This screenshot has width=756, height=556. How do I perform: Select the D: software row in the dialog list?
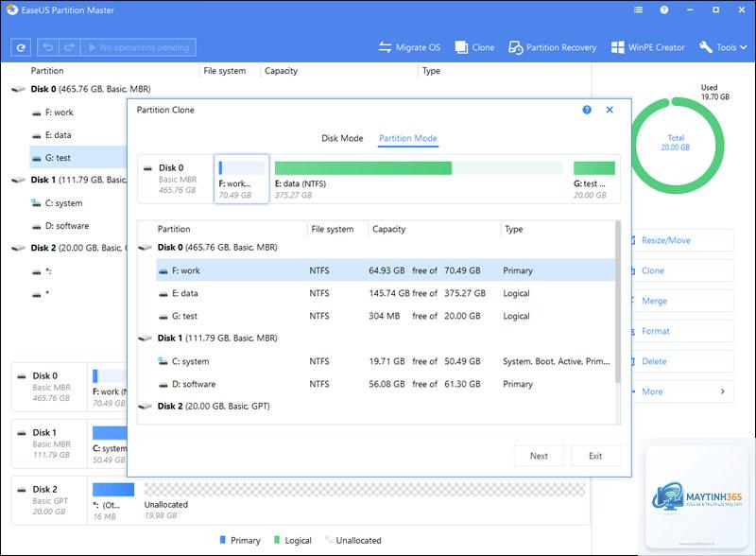coord(386,384)
